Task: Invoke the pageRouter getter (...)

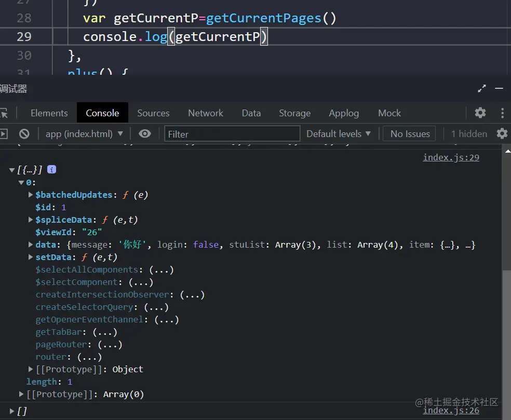Action: (x=110, y=344)
